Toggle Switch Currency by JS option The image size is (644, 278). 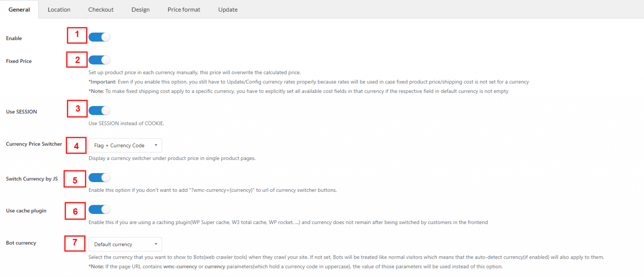pyautogui.click(x=99, y=178)
